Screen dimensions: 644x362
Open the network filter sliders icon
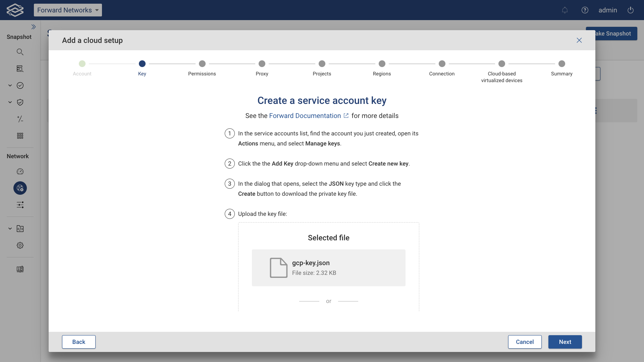click(20, 205)
